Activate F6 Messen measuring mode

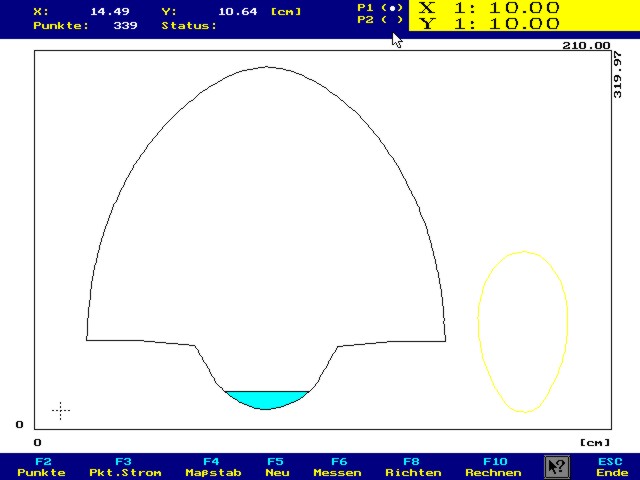pos(338,467)
